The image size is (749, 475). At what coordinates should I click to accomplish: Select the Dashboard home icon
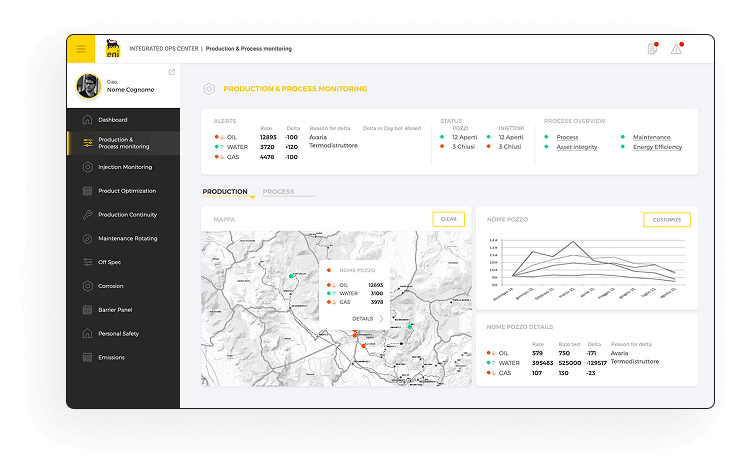(88, 120)
